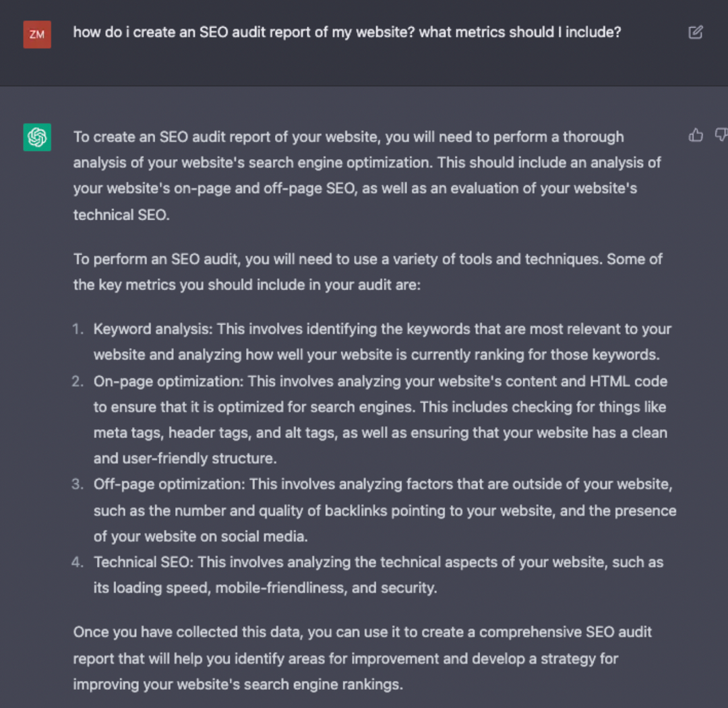
Task: Give the response a thumbs up
Action: [696, 136]
